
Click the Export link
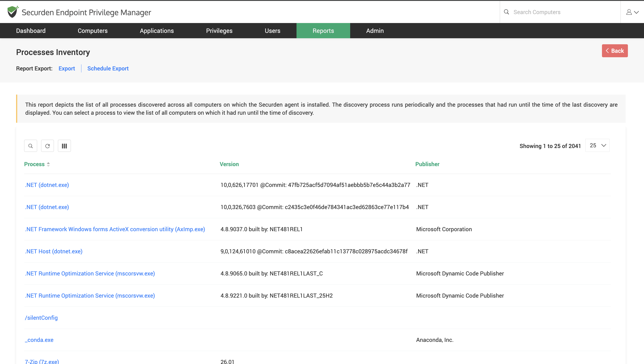pyautogui.click(x=67, y=68)
